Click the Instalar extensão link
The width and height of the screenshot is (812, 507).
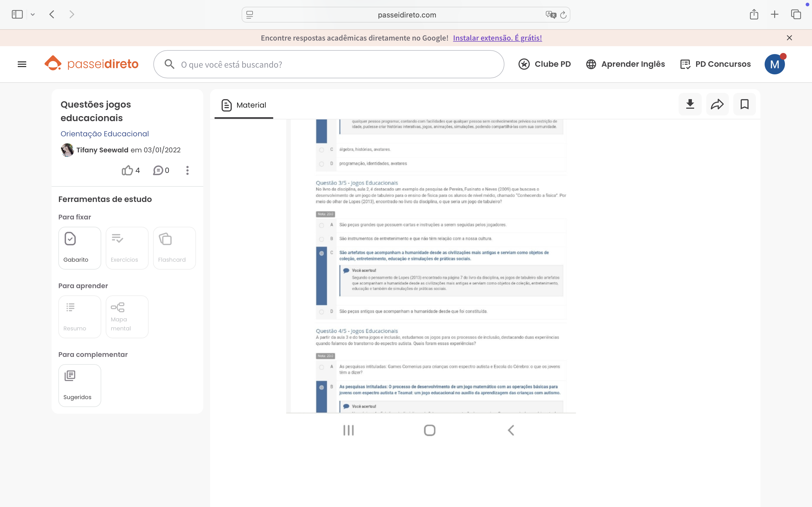click(x=497, y=38)
